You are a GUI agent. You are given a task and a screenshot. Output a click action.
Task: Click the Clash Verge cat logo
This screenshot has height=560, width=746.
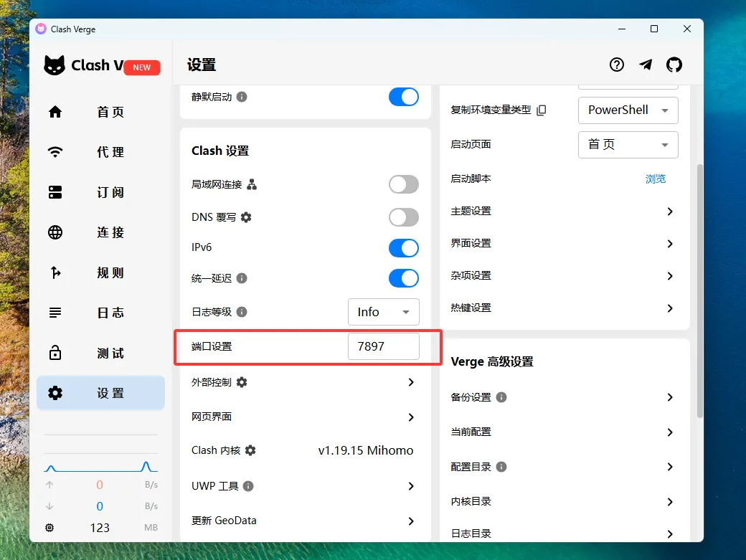55,65
